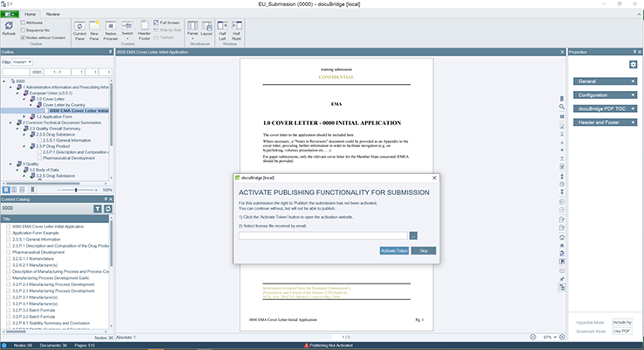Screen dimensions: 644x350
Task: Click Publishing Not Activated warning icon
Action: point(306,345)
